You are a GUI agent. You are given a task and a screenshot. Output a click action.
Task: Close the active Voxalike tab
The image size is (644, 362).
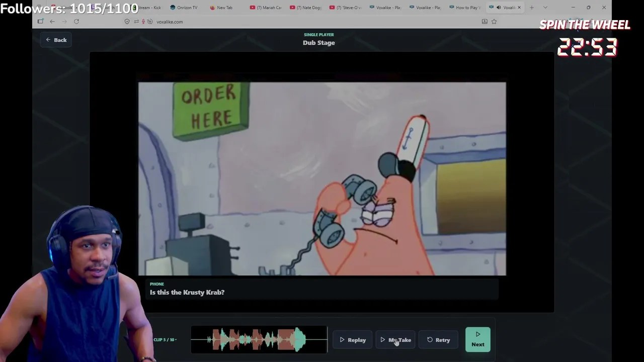(x=519, y=8)
